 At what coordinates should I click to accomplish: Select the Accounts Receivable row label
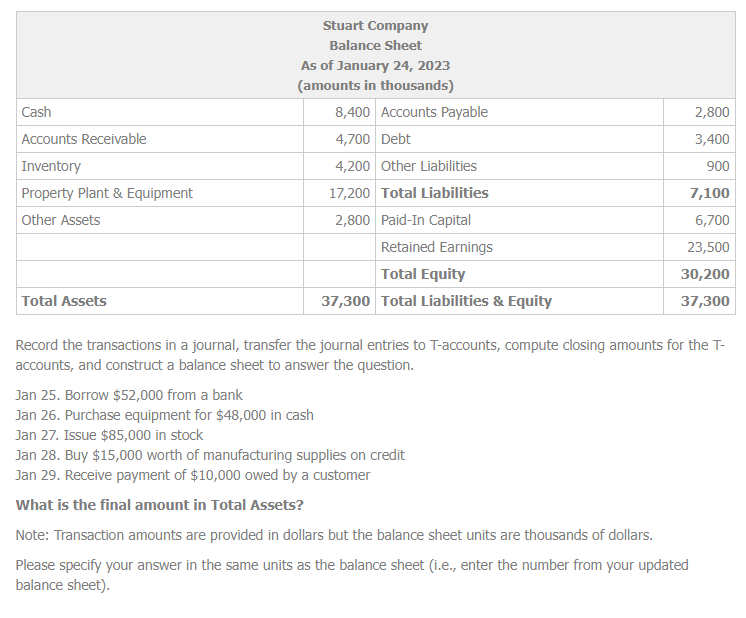pyautogui.click(x=84, y=139)
